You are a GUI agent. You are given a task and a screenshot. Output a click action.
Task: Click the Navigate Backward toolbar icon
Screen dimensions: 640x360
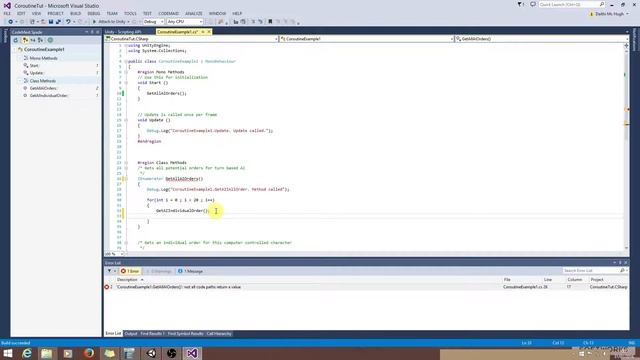coord(10,22)
